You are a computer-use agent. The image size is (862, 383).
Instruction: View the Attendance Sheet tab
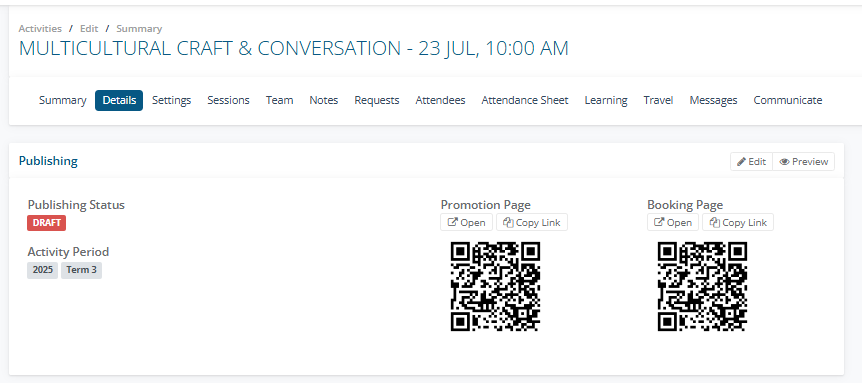[x=525, y=101]
